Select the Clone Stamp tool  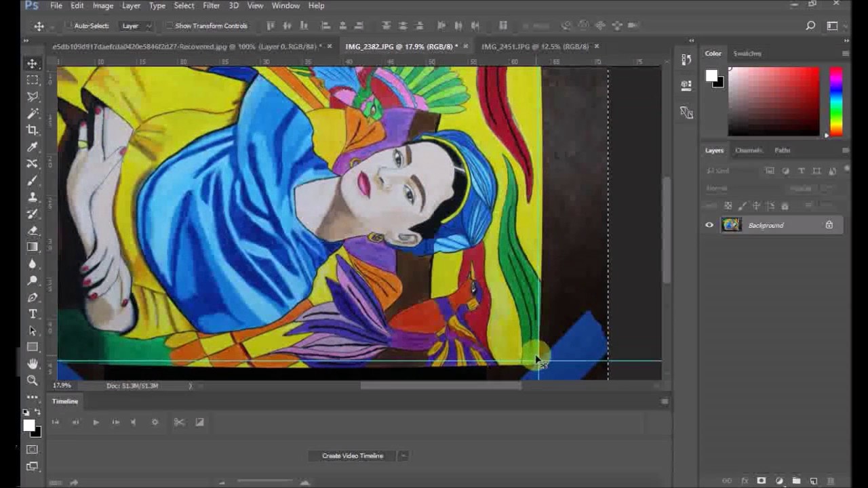click(32, 197)
